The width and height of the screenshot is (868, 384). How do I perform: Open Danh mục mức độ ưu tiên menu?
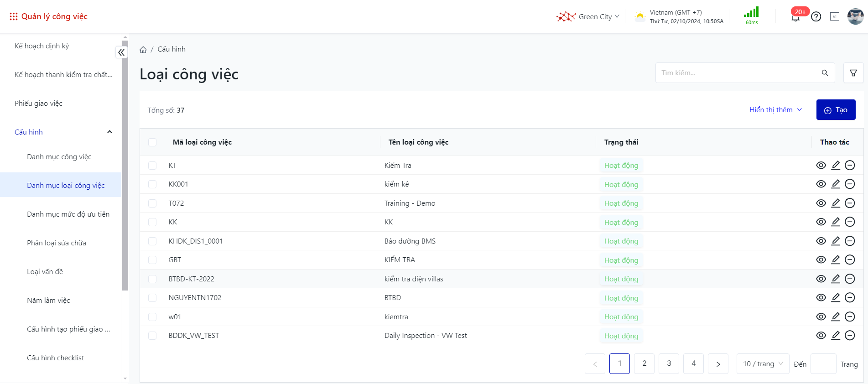68,214
